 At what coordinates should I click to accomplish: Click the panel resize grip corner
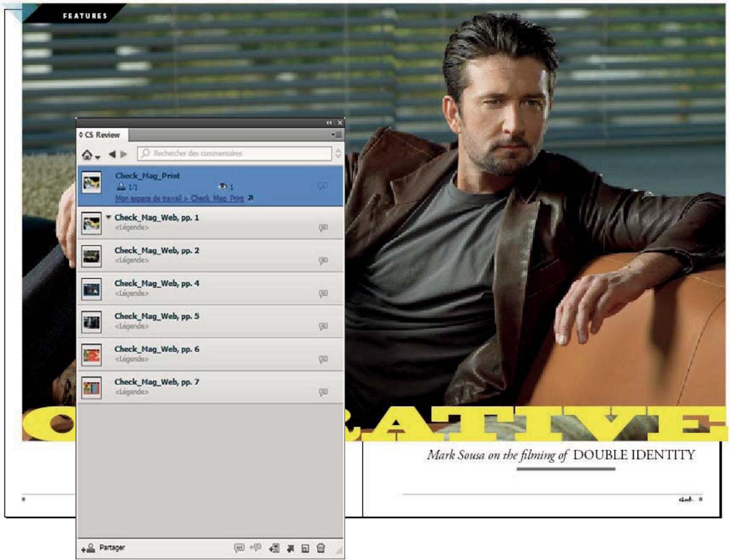[339, 551]
